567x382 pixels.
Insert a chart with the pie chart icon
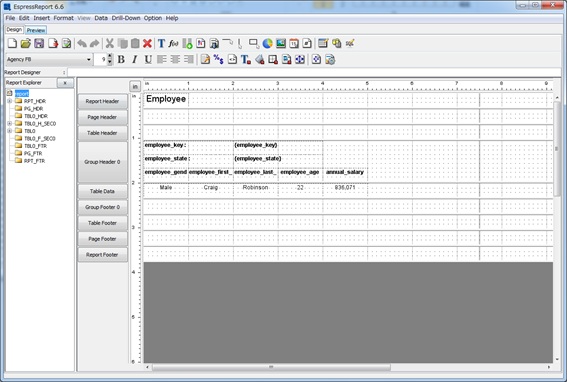pos(267,43)
